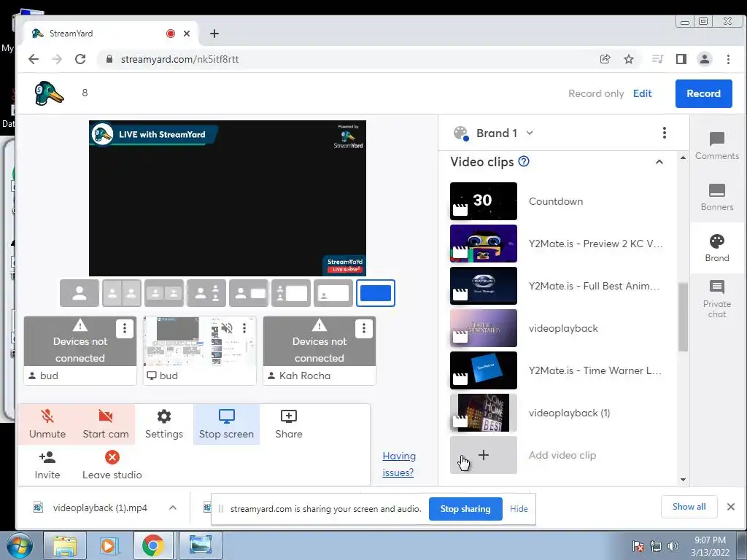Bookmark this page with star icon

[629, 59]
